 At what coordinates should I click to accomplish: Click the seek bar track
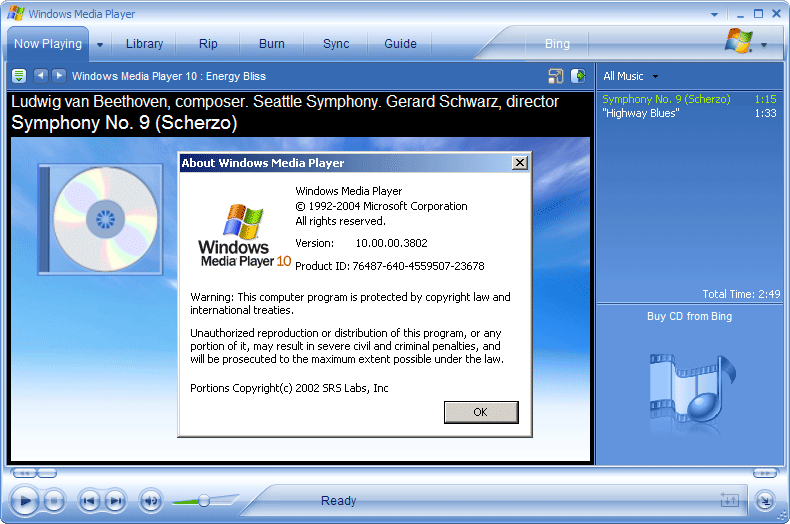[405, 473]
